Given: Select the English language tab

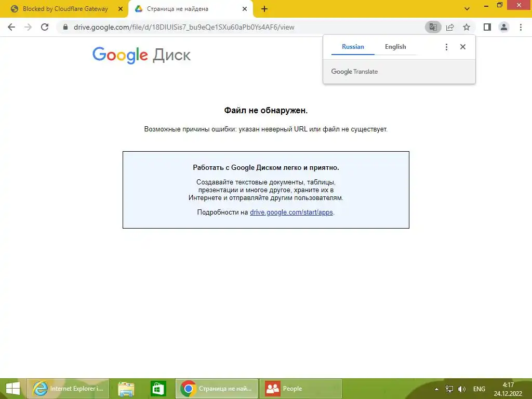Looking at the screenshot, I should point(395,47).
